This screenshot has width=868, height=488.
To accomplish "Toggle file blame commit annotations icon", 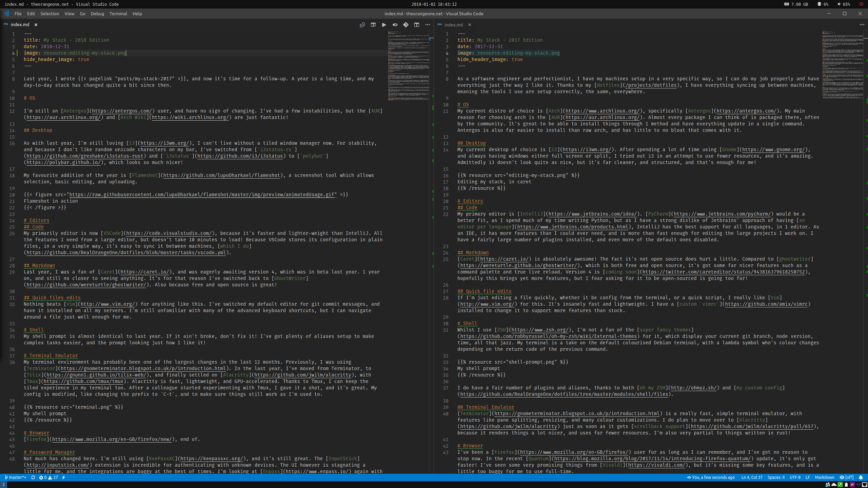I will (x=395, y=25).
